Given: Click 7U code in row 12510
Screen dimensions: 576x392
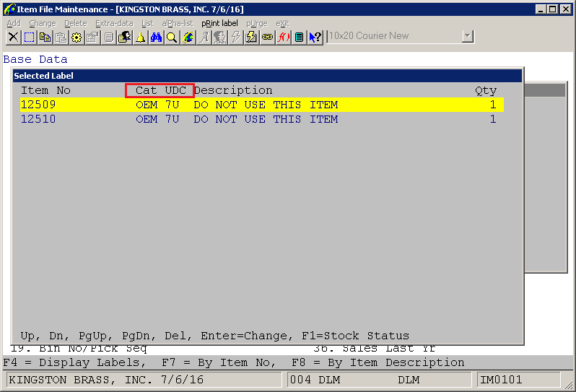Looking at the screenshot, I should pyautogui.click(x=172, y=119).
